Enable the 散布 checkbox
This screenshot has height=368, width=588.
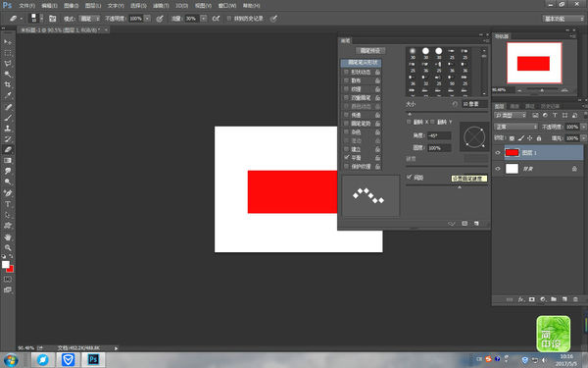point(347,80)
